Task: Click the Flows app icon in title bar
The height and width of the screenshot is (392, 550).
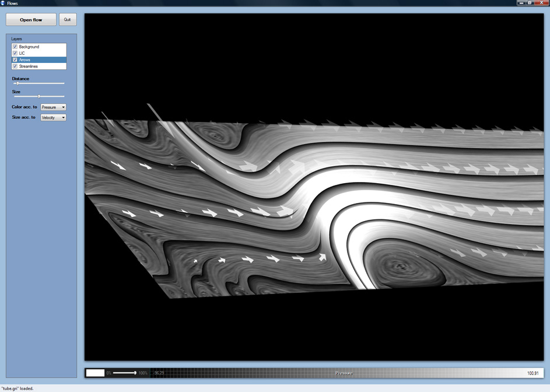Action: tap(3, 3)
